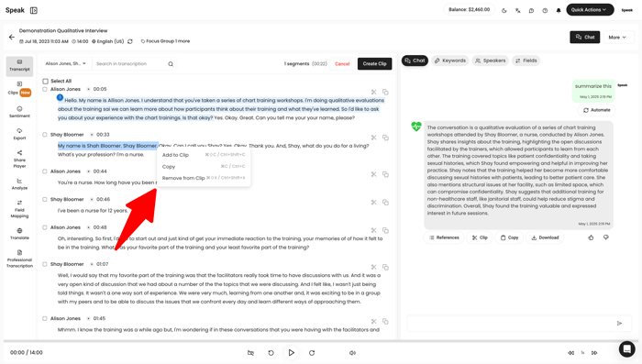Tick the checkbox for Alison Jones 00:44
Image resolution: width=642 pixels, height=364 pixels.
point(45,171)
